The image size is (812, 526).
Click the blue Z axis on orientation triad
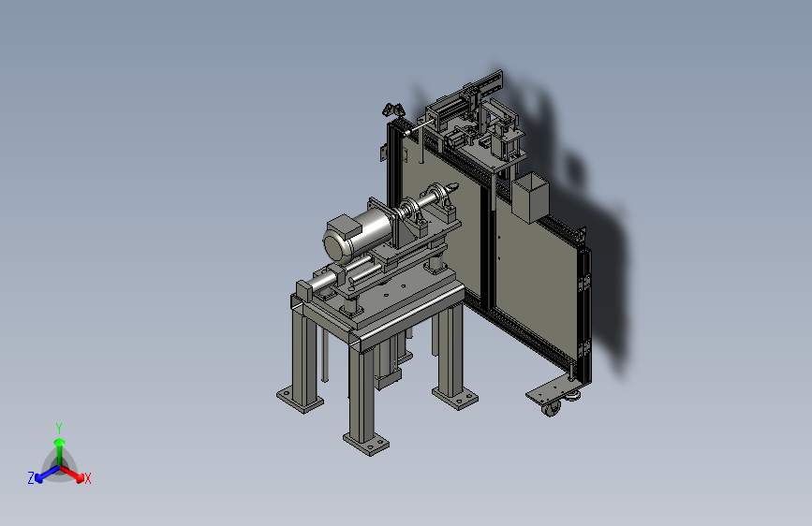(46, 474)
